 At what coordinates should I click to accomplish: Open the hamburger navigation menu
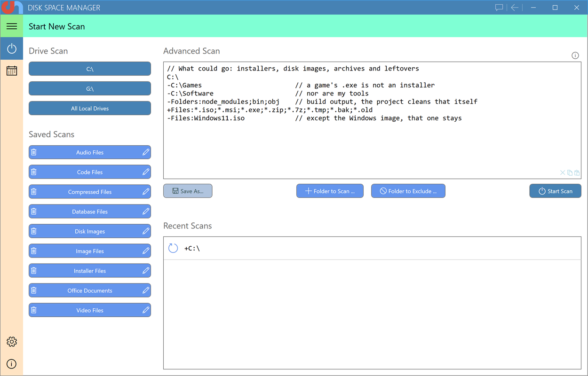tap(12, 26)
